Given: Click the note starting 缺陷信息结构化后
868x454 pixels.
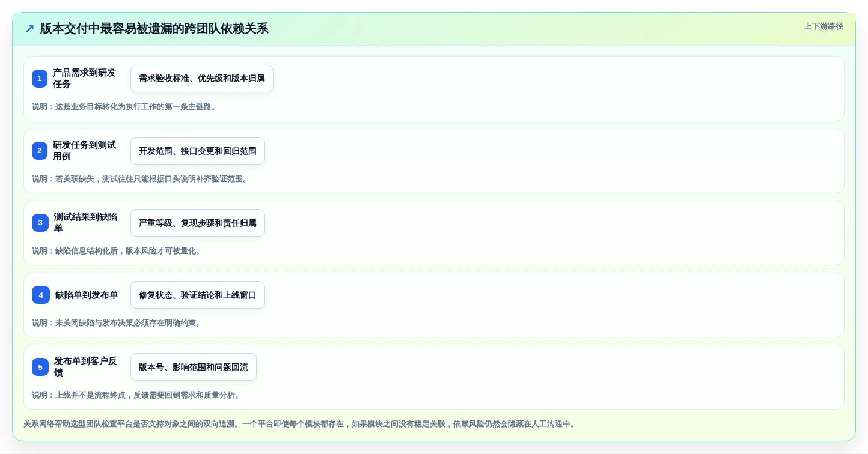Looking at the screenshot, I should click(117, 251).
